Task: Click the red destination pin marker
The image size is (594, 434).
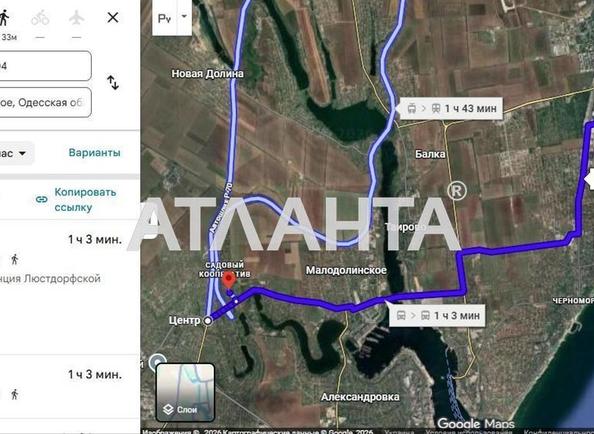Action: click(x=228, y=280)
